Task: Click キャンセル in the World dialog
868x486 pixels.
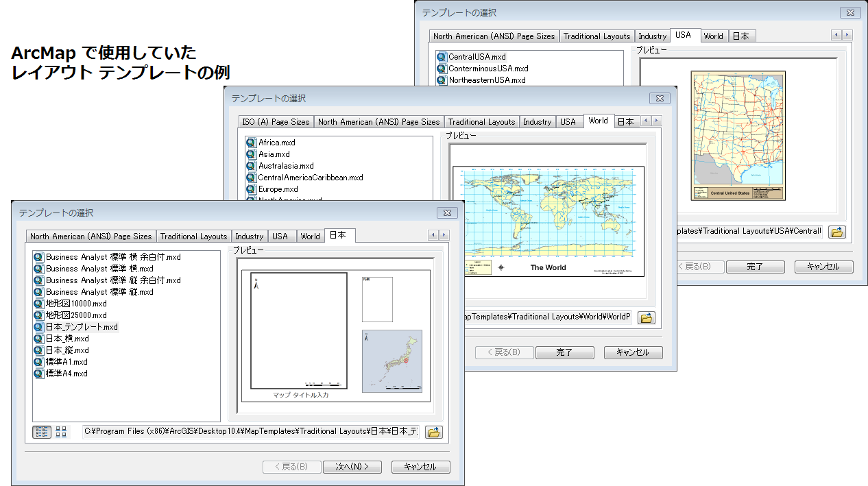Action: [x=633, y=352]
